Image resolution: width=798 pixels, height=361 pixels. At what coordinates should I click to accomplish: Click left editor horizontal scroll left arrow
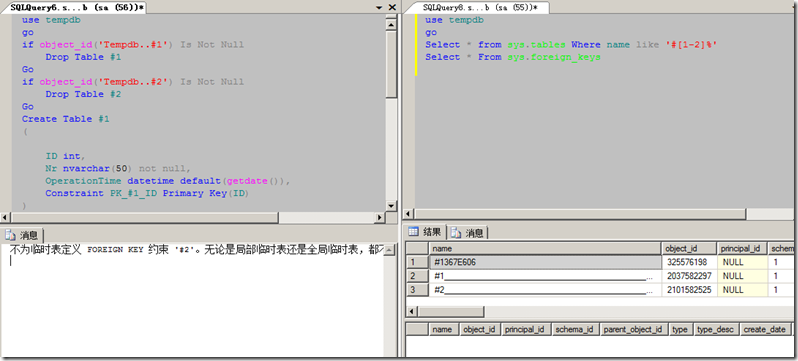(5, 217)
